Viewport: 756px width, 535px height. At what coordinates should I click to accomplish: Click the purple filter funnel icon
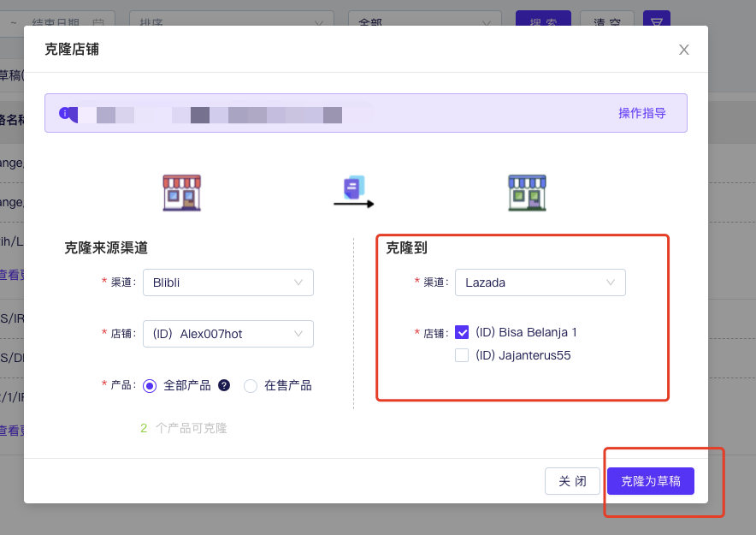(656, 21)
